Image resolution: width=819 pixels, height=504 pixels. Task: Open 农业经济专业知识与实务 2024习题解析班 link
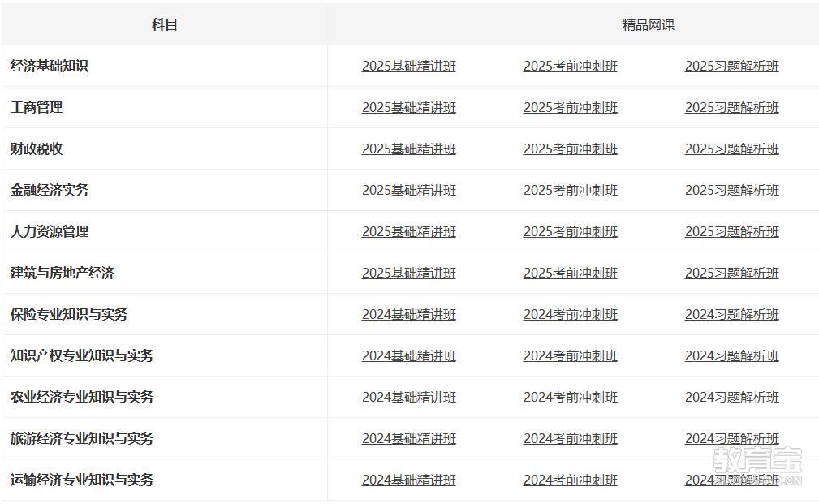point(731,398)
